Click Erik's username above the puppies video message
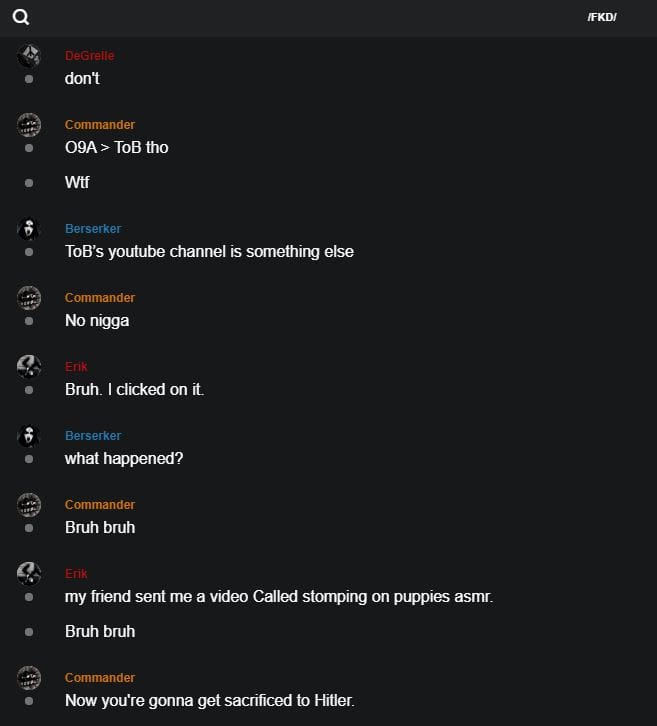The width and height of the screenshot is (657, 726). pyautogui.click(x=76, y=574)
